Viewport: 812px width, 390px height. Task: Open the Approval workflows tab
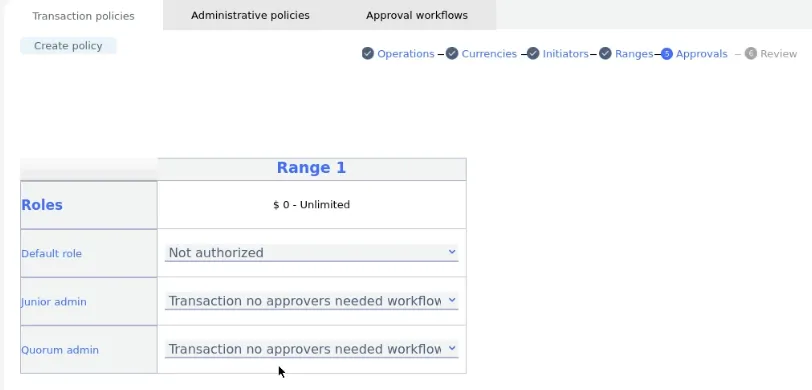[417, 16]
